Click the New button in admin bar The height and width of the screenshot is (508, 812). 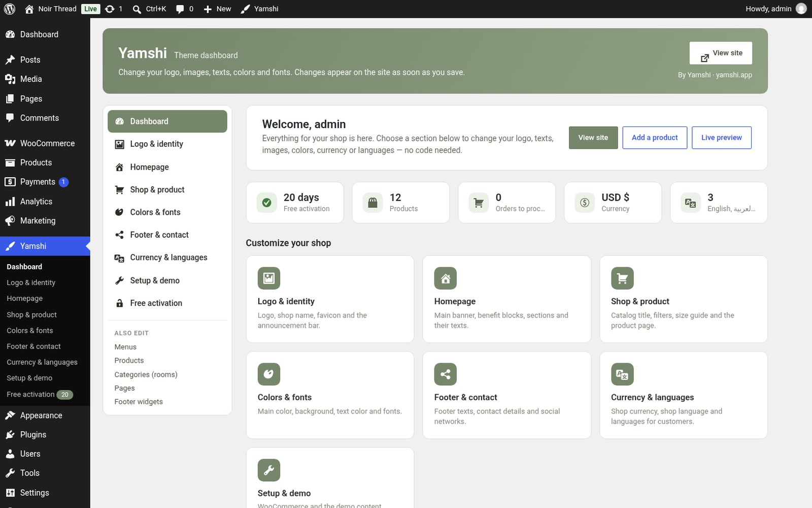pos(217,9)
